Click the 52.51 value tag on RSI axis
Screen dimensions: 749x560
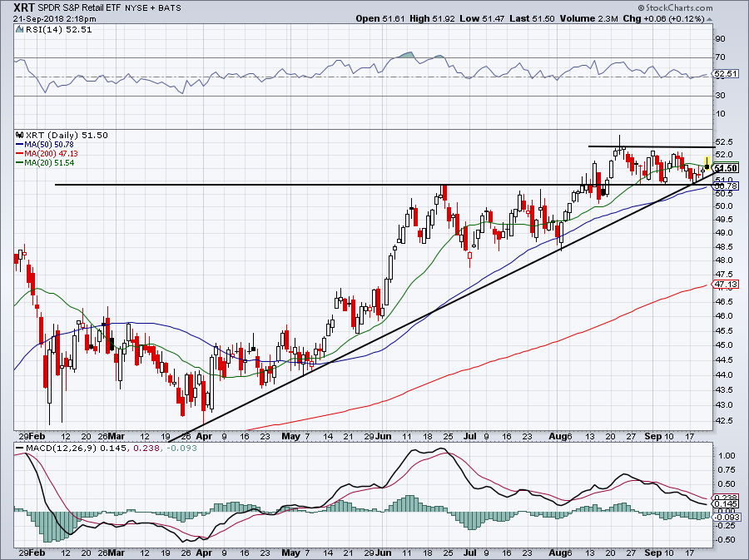coord(726,74)
